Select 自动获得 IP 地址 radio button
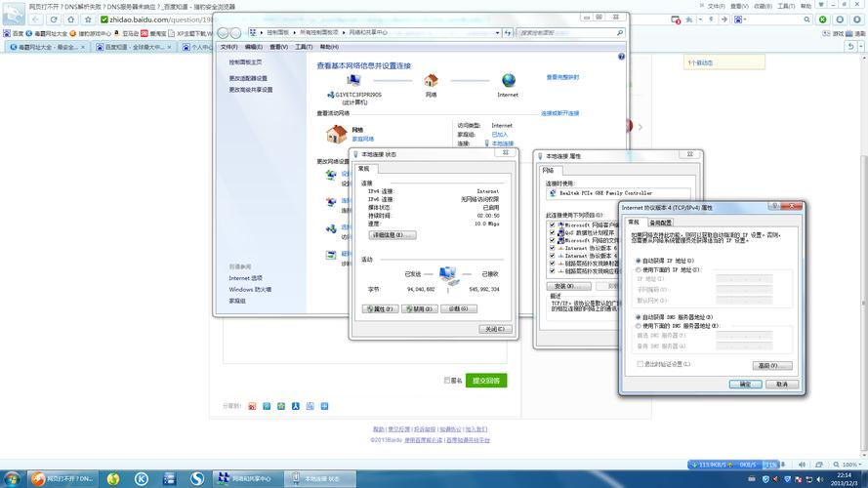The image size is (868, 488). 636,261
